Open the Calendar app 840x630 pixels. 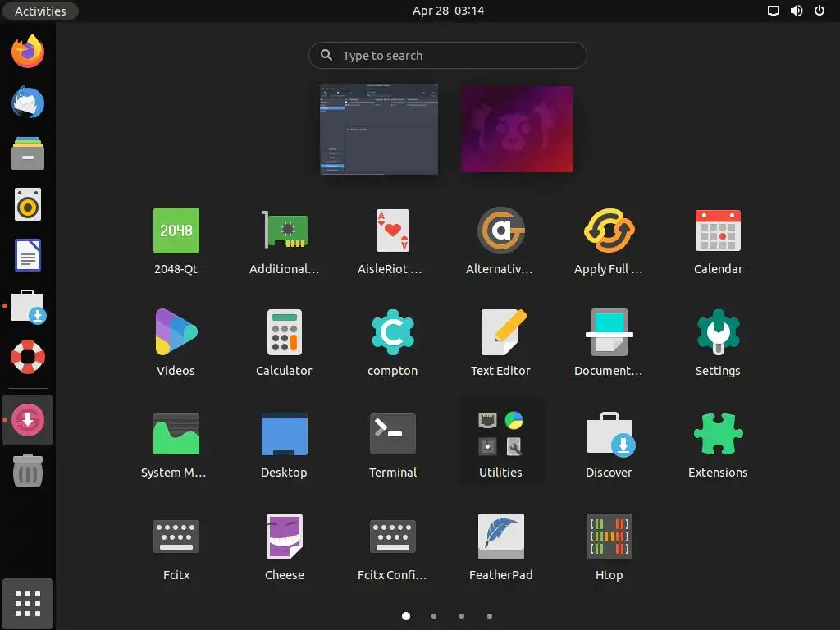tap(718, 241)
